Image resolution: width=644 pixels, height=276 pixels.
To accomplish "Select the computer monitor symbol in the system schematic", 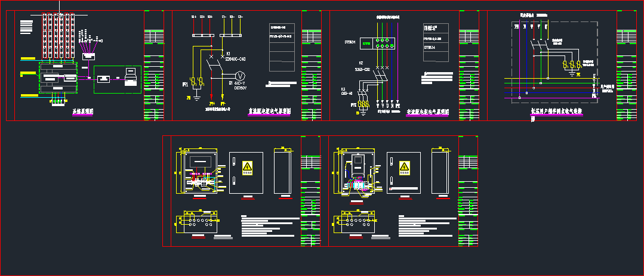I will 131,74.
